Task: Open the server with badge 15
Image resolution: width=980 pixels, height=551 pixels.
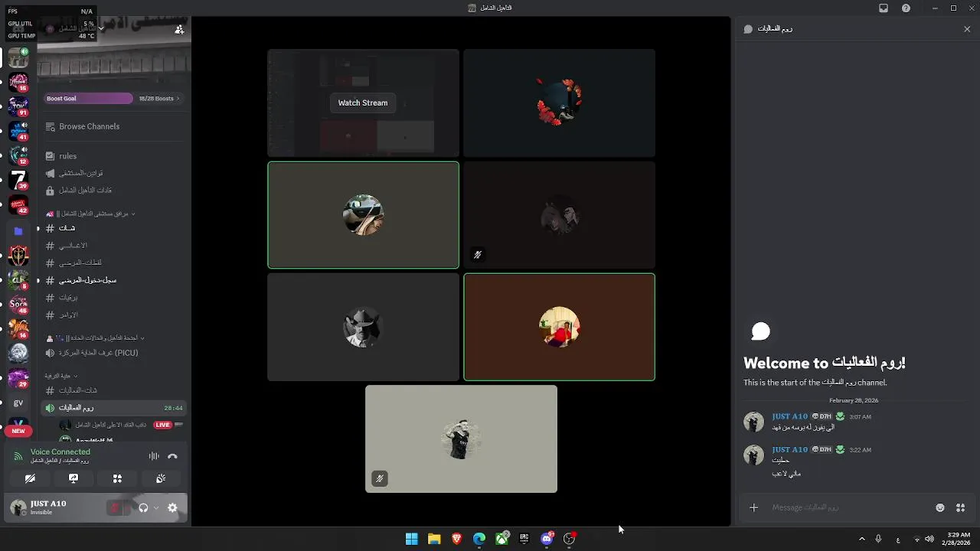Action: tap(18, 82)
